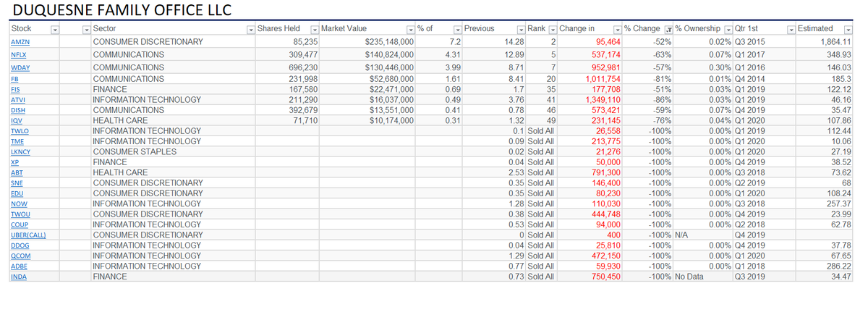
Task: Follow the ADBE stock link
Action: point(19,268)
